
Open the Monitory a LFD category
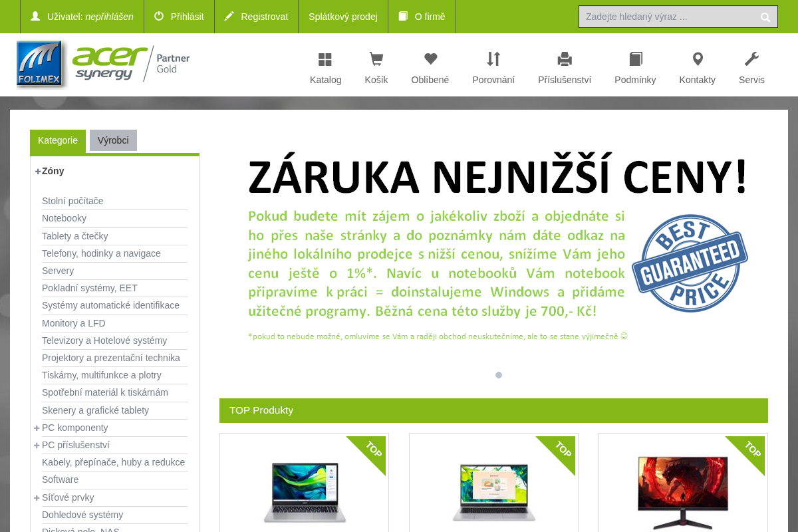(x=73, y=323)
